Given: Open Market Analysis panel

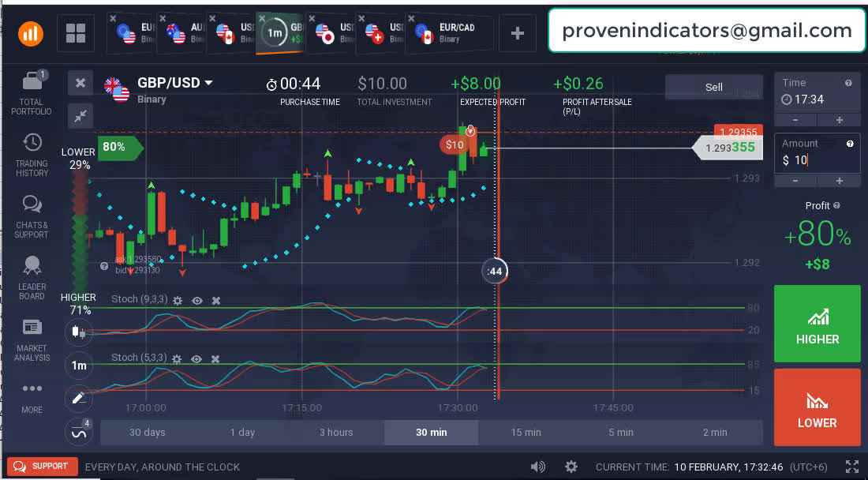Looking at the screenshot, I should pos(32,339).
